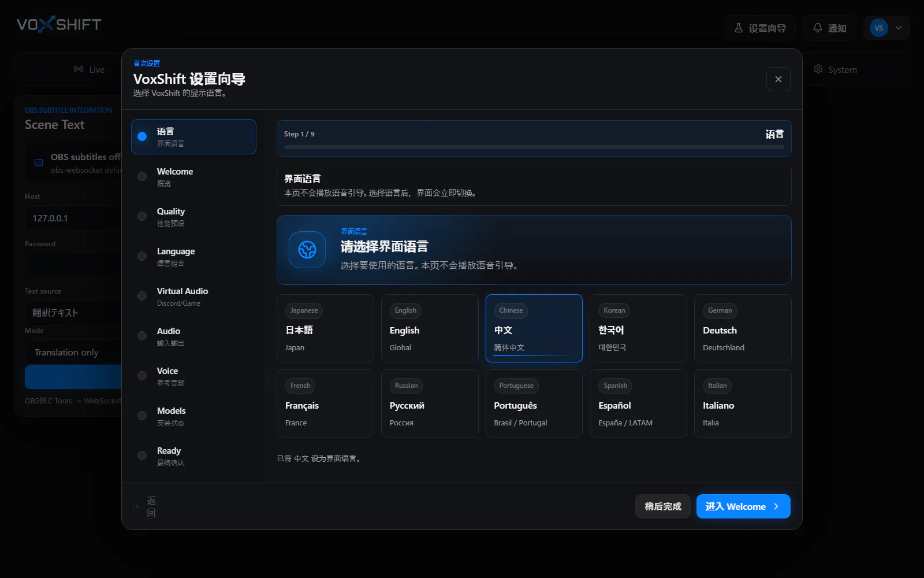Click the globe language icon in banner
Screen dimensions: 924x578
click(307, 250)
